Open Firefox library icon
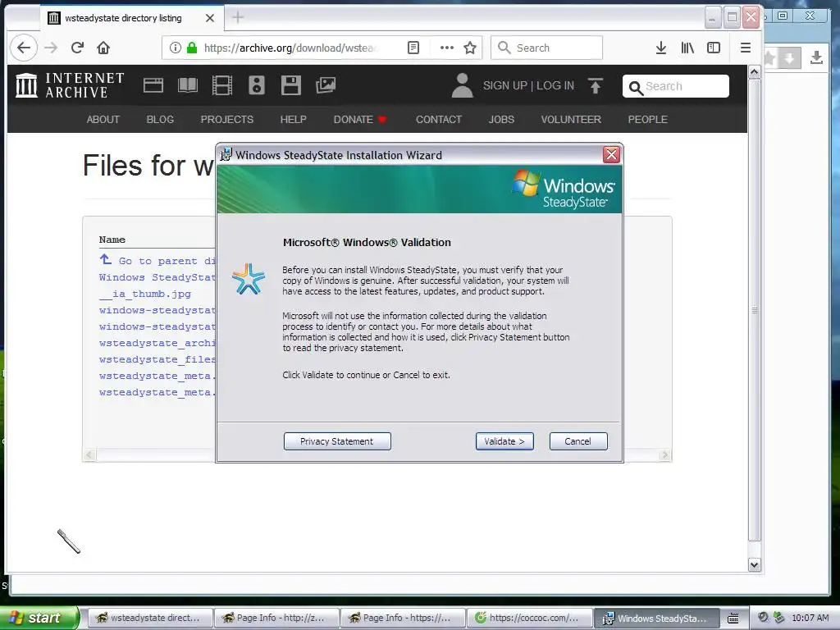The width and height of the screenshot is (840, 630). pos(687,48)
